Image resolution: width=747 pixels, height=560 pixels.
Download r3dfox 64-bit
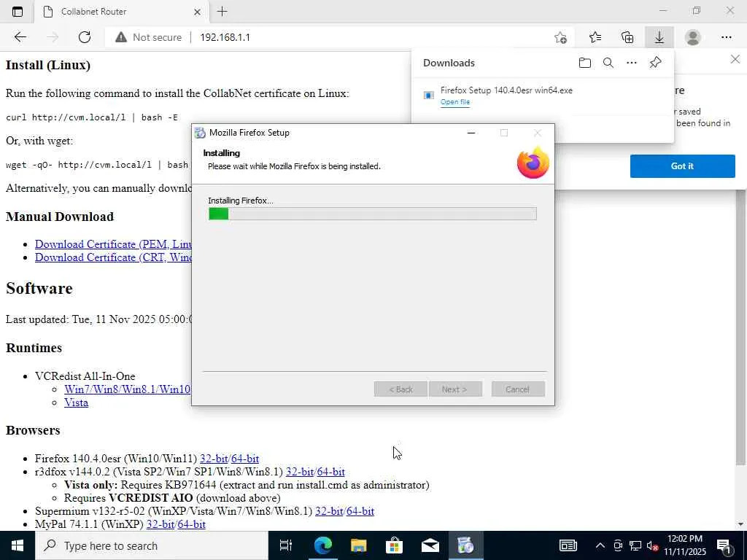pos(330,472)
